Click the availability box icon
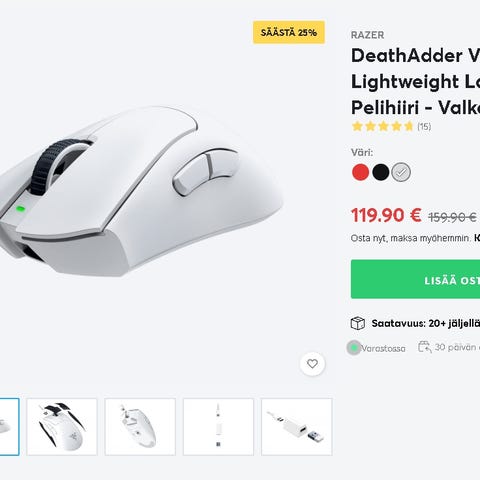This screenshot has width=480, height=480. click(358, 323)
